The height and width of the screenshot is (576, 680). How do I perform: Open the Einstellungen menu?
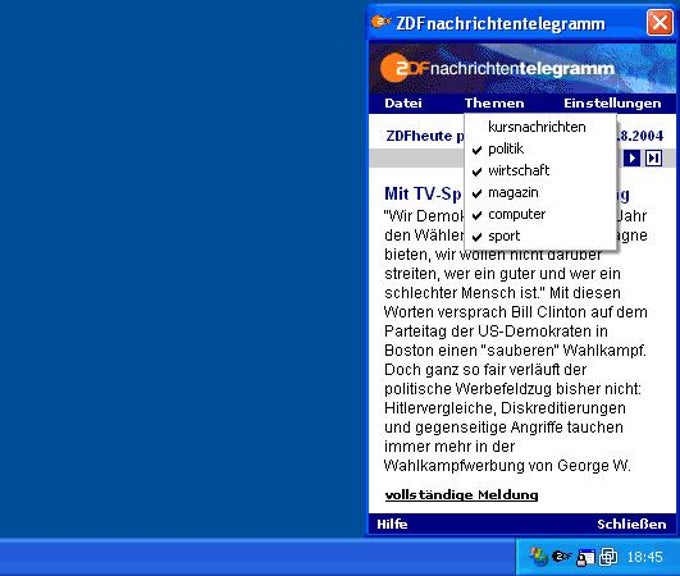612,103
